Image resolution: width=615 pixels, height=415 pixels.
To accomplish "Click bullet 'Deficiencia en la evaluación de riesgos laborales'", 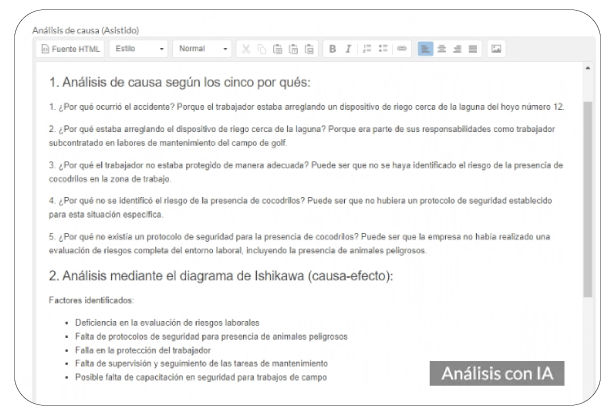I will [x=167, y=323].
